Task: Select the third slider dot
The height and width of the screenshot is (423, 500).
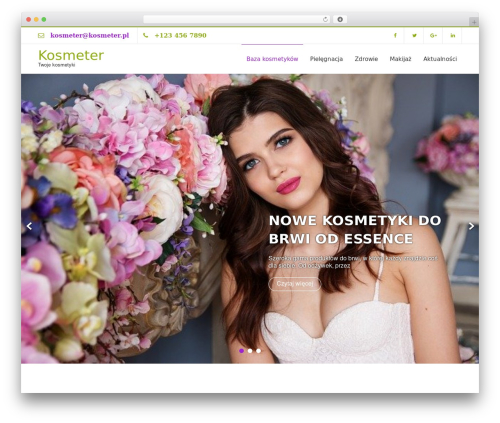Action: pos(258,351)
